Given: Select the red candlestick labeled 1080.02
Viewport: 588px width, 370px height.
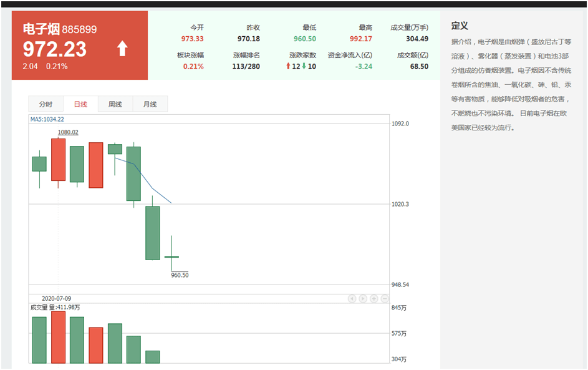Looking at the screenshot, I should click(58, 159).
